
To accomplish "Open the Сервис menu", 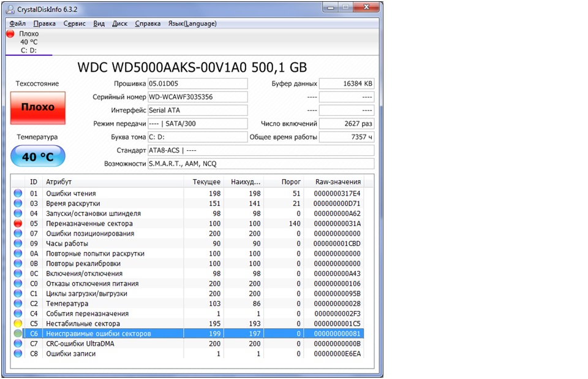I will (75, 23).
